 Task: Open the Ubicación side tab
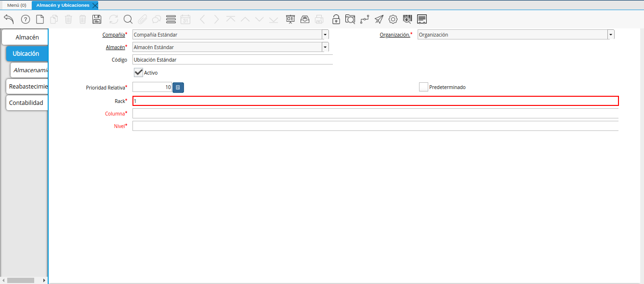[x=27, y=53]
